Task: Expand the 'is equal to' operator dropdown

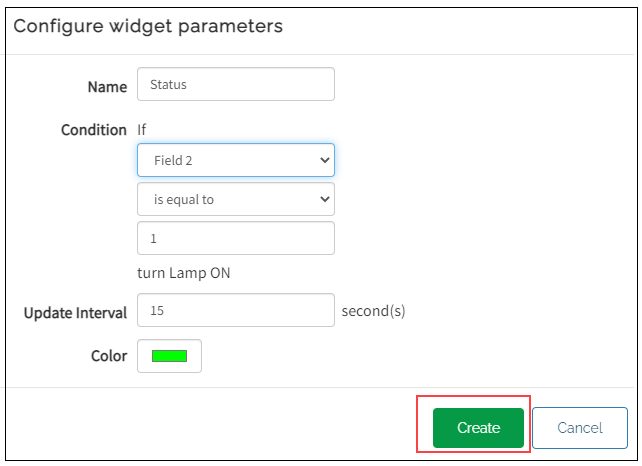Action: (235, 199)
